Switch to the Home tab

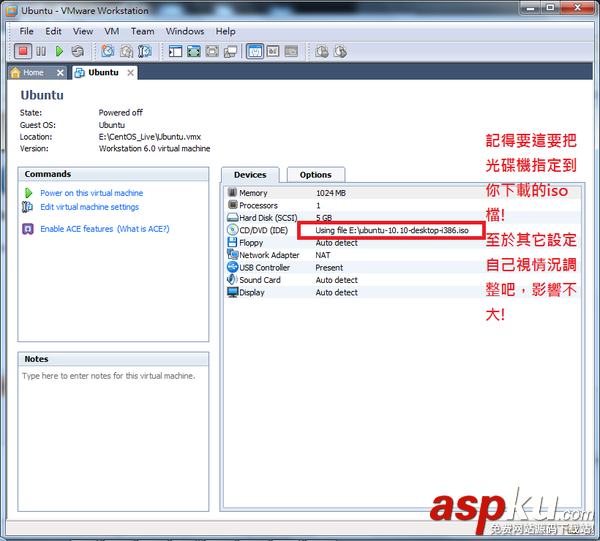33,73
